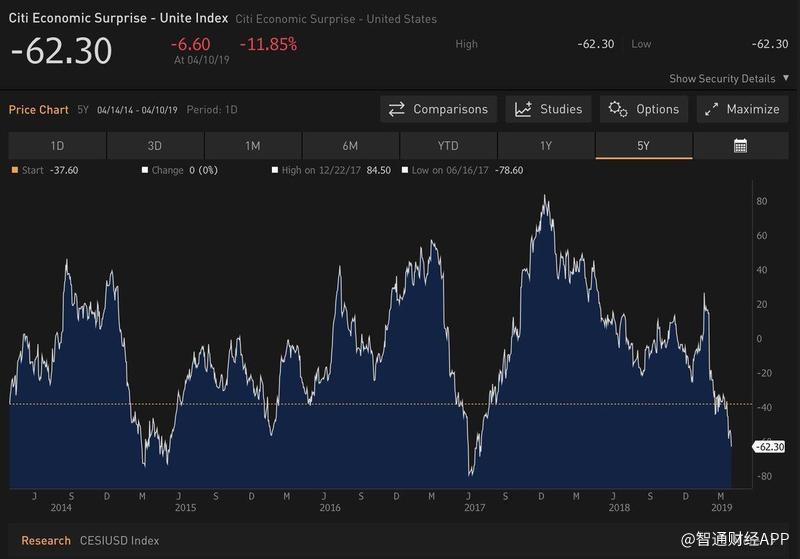Switch to the 1D time range tab
The width and height of the screenshot is (800, 559).
(x=57, y=146)
